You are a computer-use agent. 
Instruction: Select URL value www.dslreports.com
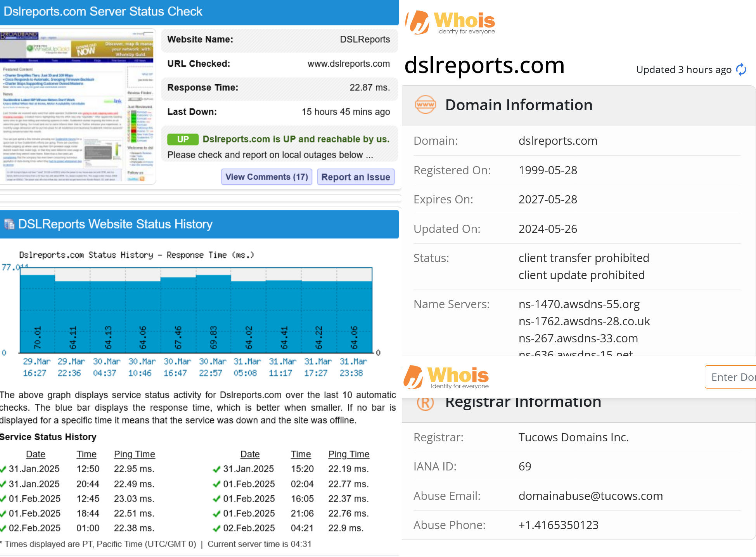pyautogui.click(x=349, y=64)
